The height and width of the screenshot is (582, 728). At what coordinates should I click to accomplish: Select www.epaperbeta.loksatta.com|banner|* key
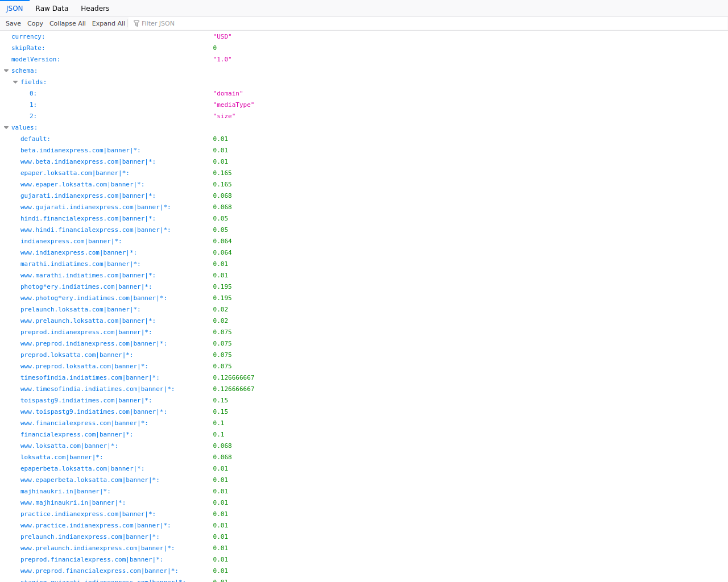point(90,480)
